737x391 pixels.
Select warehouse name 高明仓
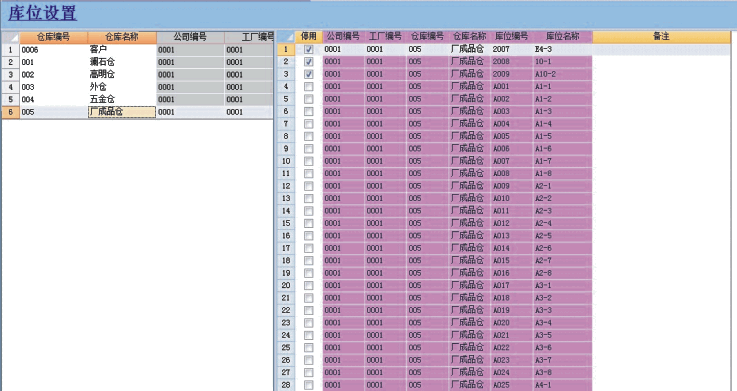122,74
